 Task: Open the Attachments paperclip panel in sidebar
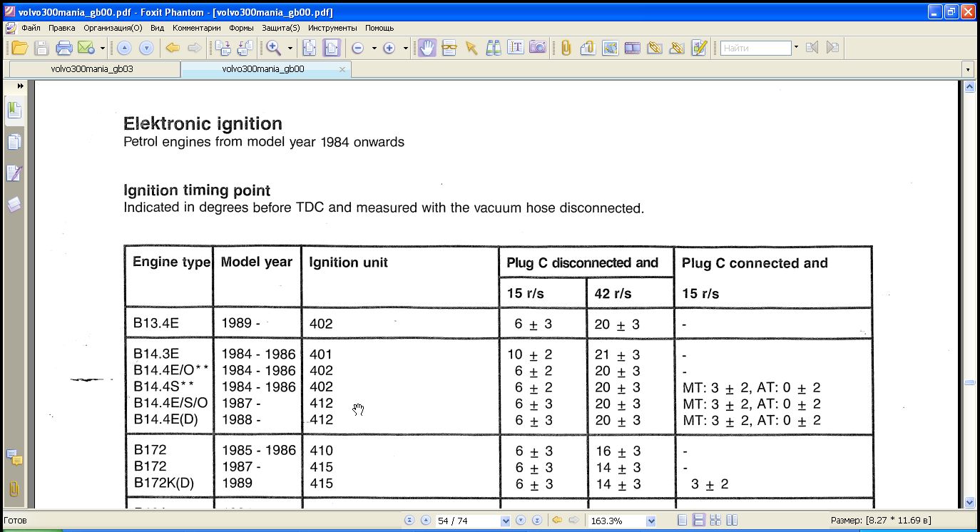coord(14,489)
